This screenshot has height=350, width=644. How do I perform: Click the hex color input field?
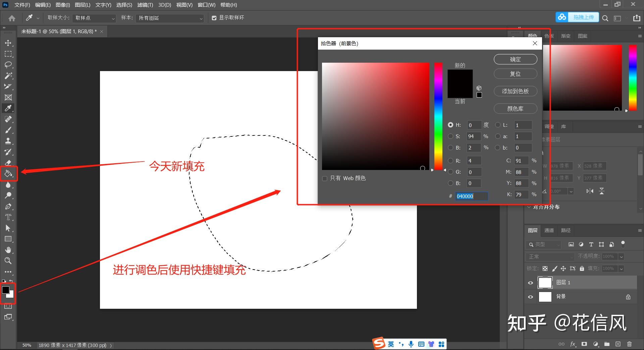(x=471, y=196)
